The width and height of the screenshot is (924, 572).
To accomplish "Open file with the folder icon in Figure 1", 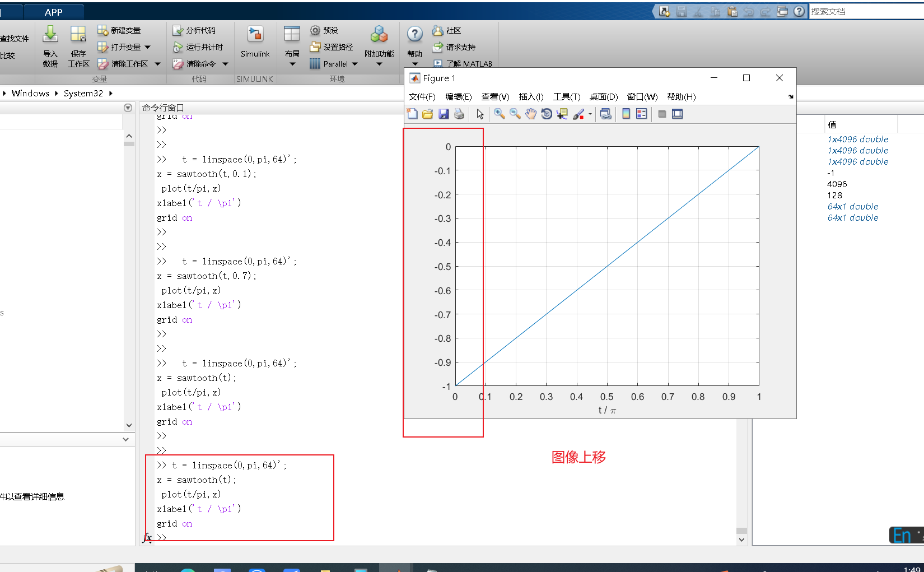I will click(428, 114).
